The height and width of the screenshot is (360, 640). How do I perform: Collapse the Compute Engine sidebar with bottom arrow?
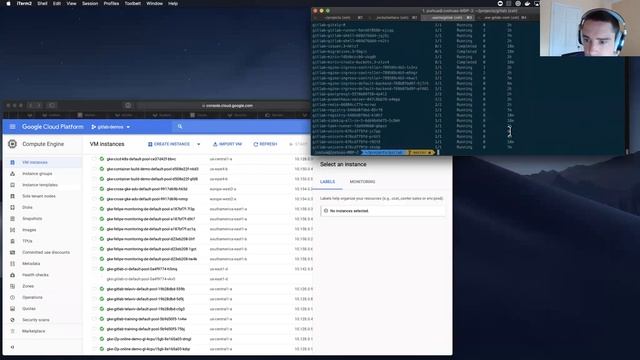[12, 347]
